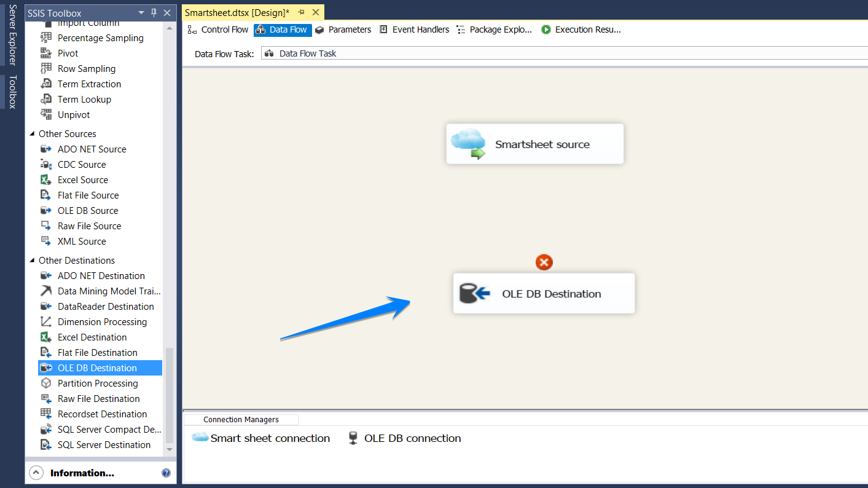Open the Package Explorer tab

point(495,30)
